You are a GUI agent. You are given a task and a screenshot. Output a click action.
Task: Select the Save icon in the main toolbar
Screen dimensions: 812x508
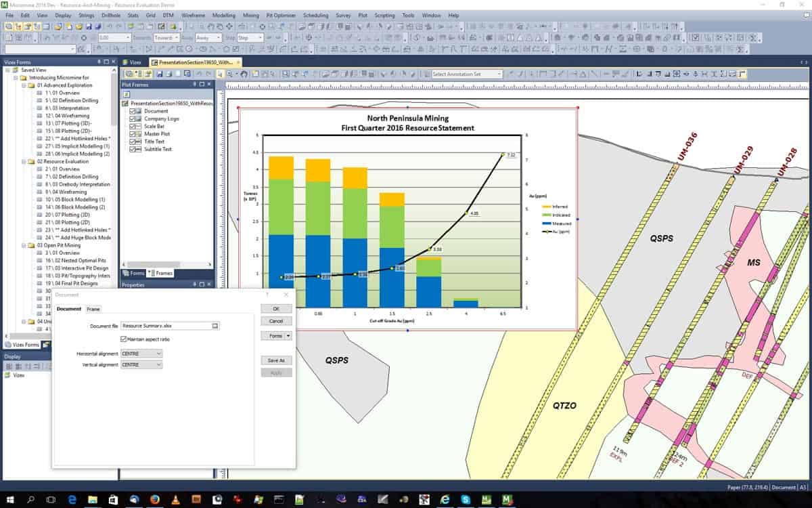(x=89, y=27)
